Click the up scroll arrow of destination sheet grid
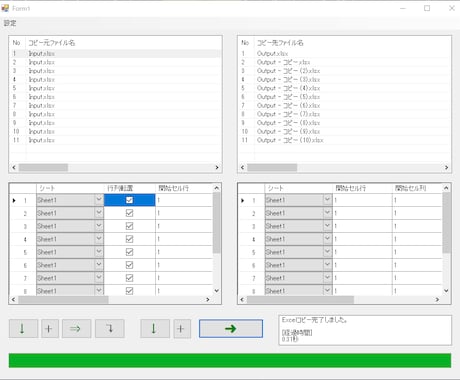This screenshot has height=380, width=460. [x=446, y=188]
